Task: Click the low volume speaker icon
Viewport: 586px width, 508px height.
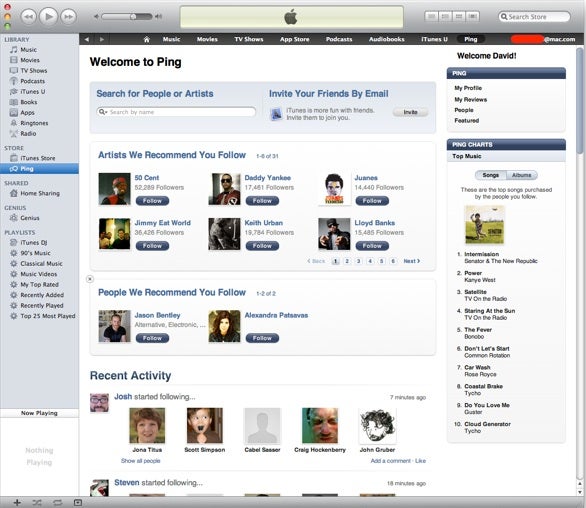Action: click(x=96, y=16)
